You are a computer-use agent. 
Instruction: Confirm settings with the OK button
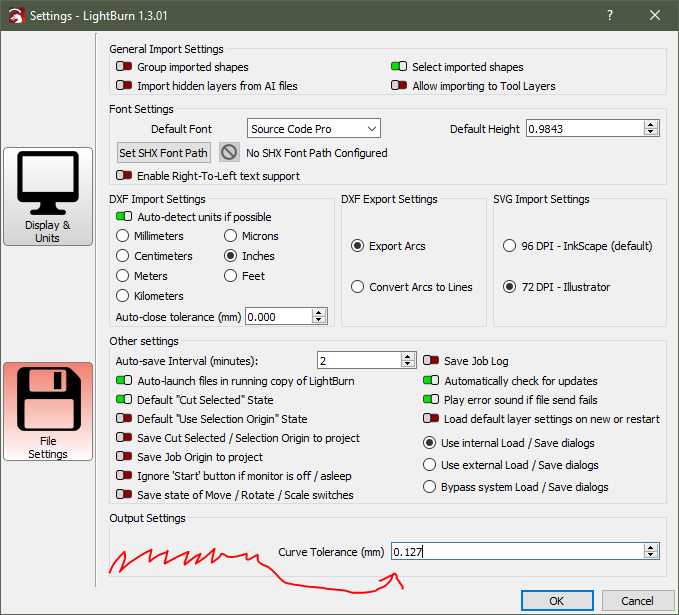coord(557,601)
